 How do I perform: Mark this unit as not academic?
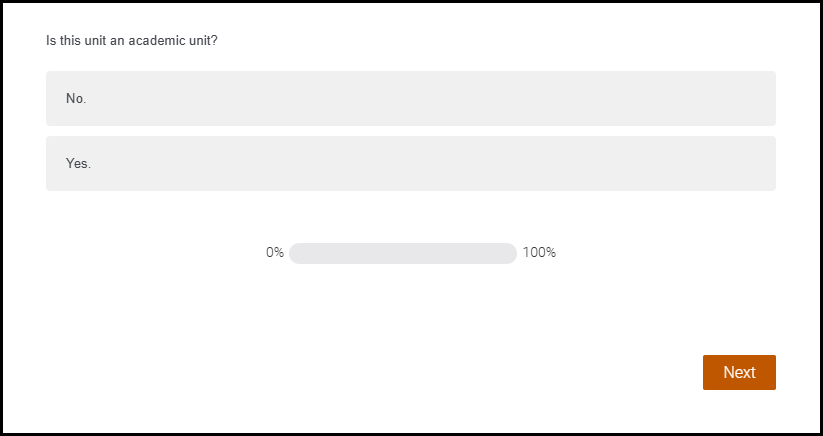click(x=410, y=98)
